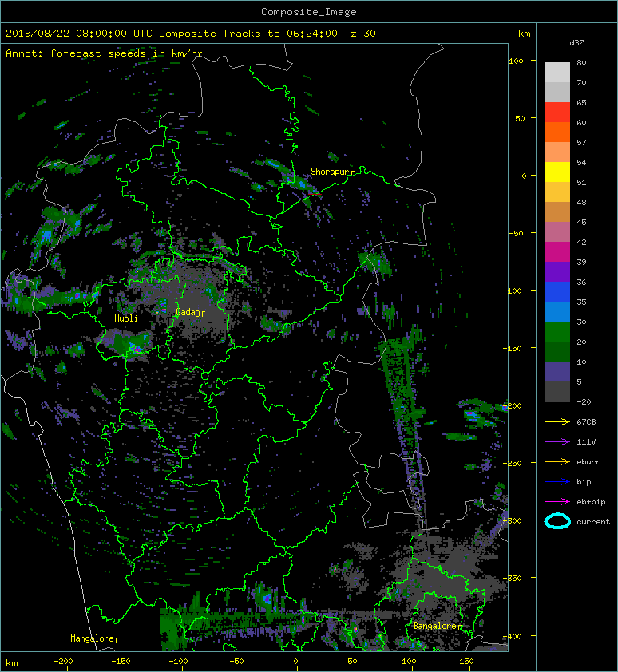Pick the purple 39 dBZ legend swatch
The width and height of the screenshot is (618, 672).
(x=557, y=271)
